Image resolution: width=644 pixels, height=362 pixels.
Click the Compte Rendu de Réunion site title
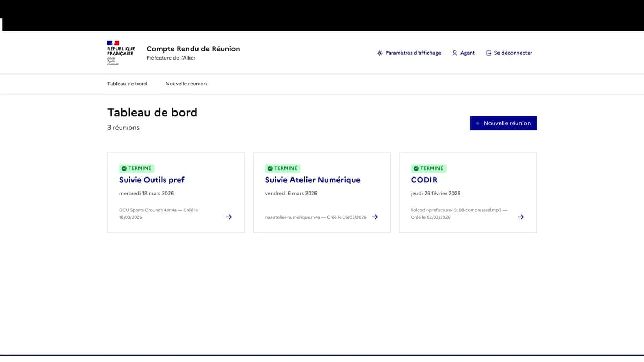[193, 49]
